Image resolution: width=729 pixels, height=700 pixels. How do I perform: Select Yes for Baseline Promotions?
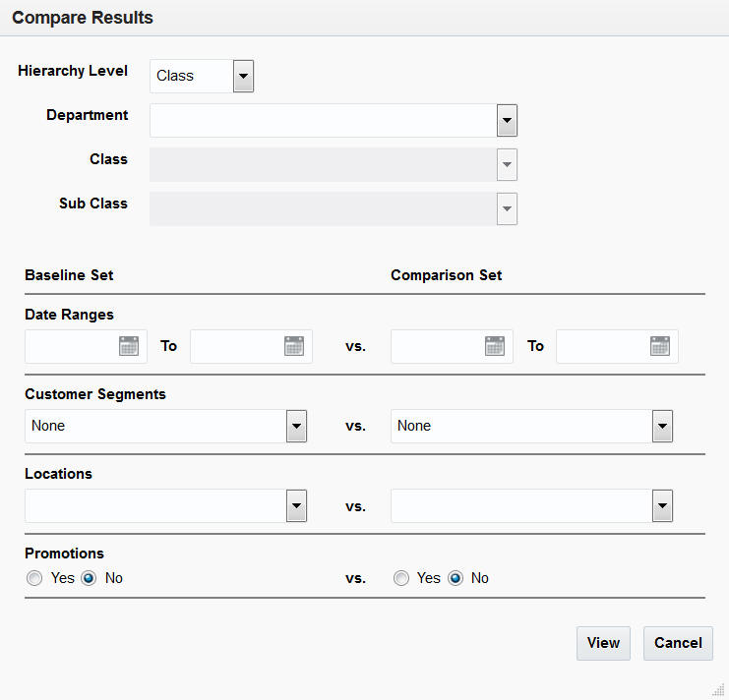[35, 578]
